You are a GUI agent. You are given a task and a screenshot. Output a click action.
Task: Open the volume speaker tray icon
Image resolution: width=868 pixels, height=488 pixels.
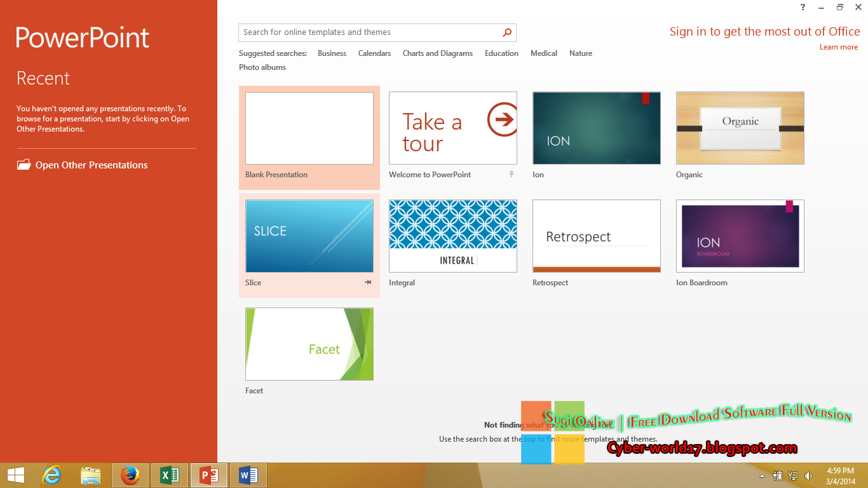point(809,475)
